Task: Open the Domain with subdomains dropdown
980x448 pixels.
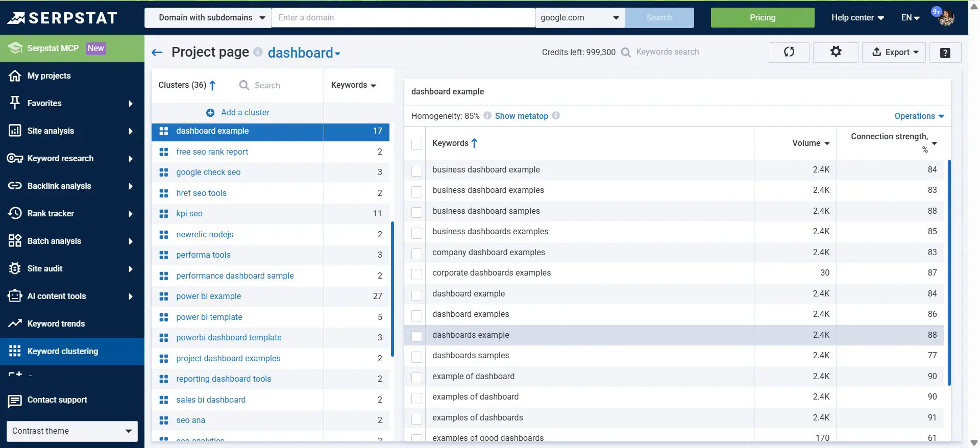Action: click(x=208, y=17)
